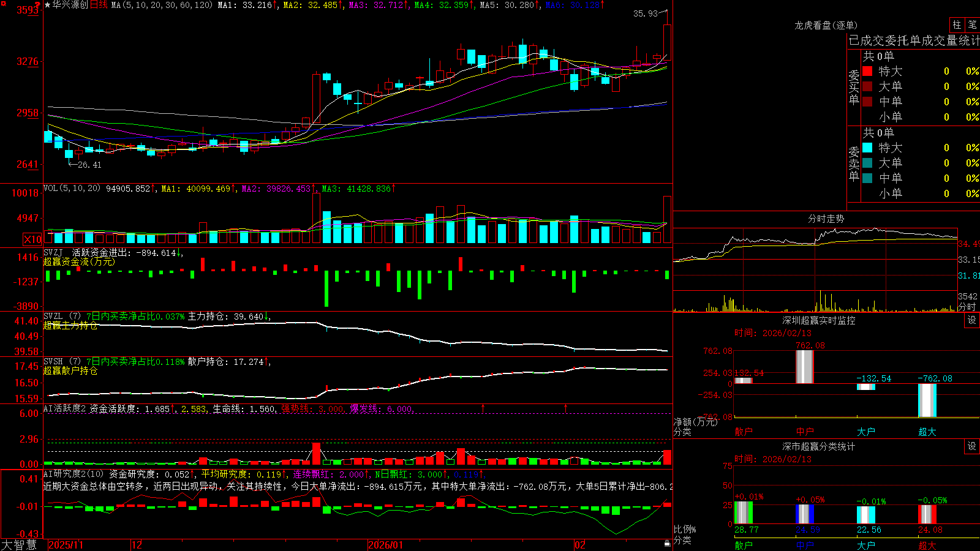
Task: Select the 分时走势 panel title
Action: tap(826, 219)
